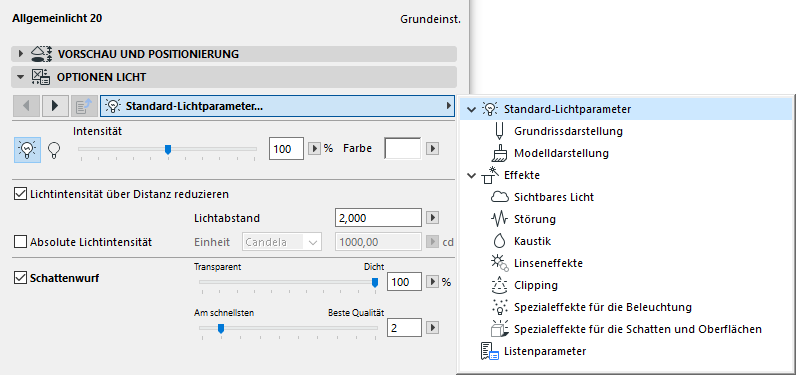Click the Lichtabstand field 2,000

[379, 218]
